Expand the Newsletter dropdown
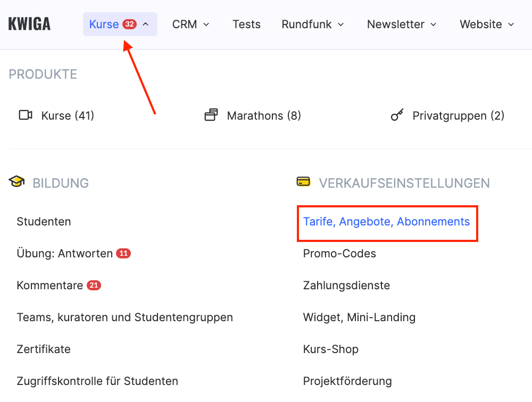The image size is (532, 402). [402, 24]
